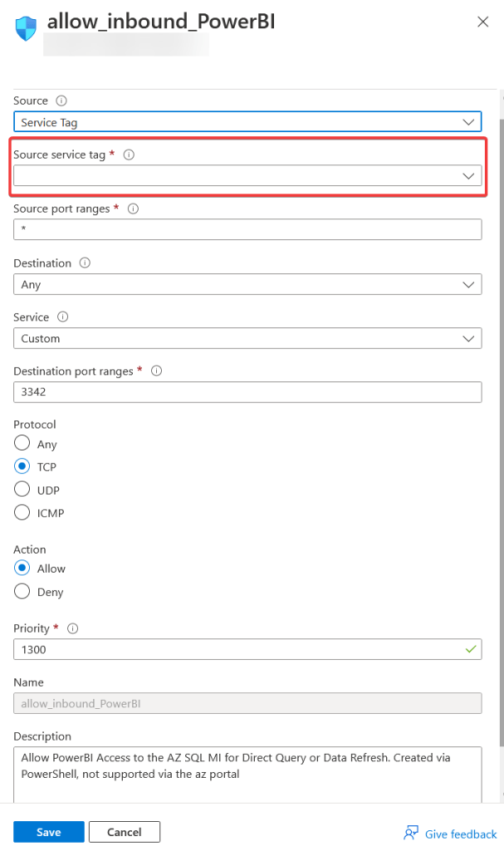Click info icon beside Destination port ranges
The height and width of the screenshot is (851, 504).
pos(157,371)
